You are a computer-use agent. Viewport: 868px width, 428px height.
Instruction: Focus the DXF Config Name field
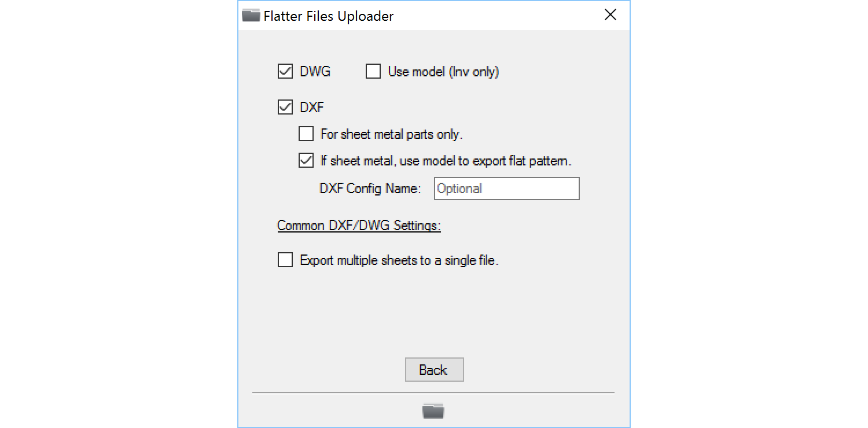[x=506, y=189]
